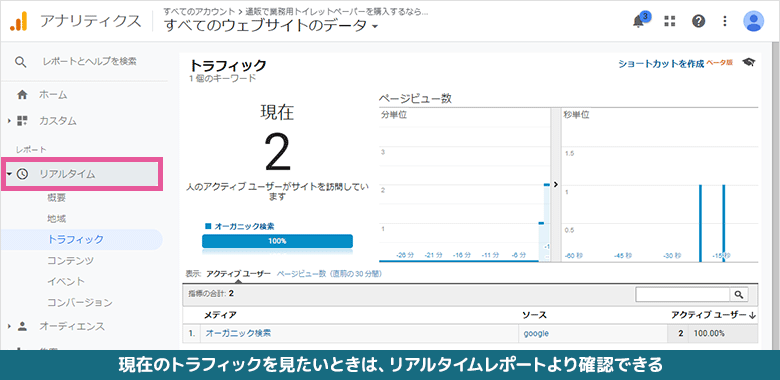Click the オーガニック検索 blue legend square
This screenshot has width=780, height=380.
(208, 226)
